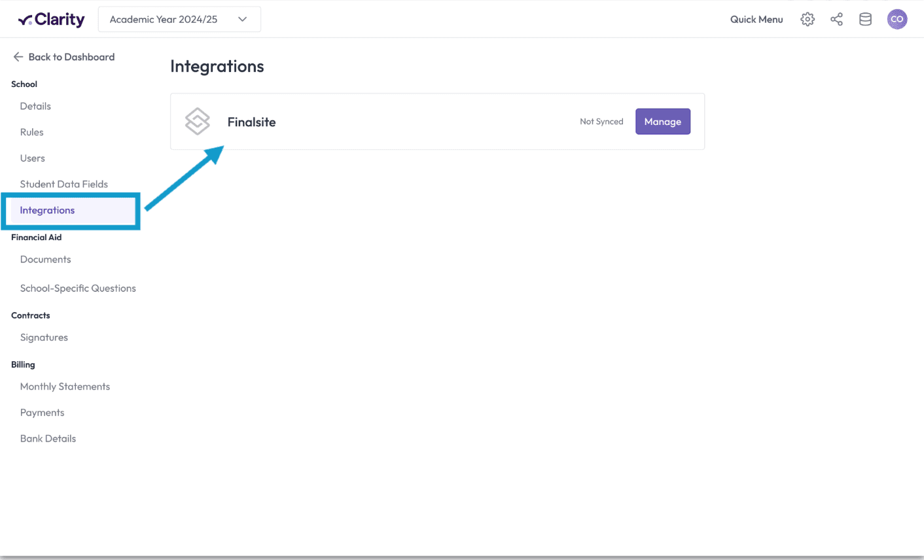Open Monthly Statements under Billing
Image resolution: width=924 pixels, height=560 pixels.
click(65, 386)
